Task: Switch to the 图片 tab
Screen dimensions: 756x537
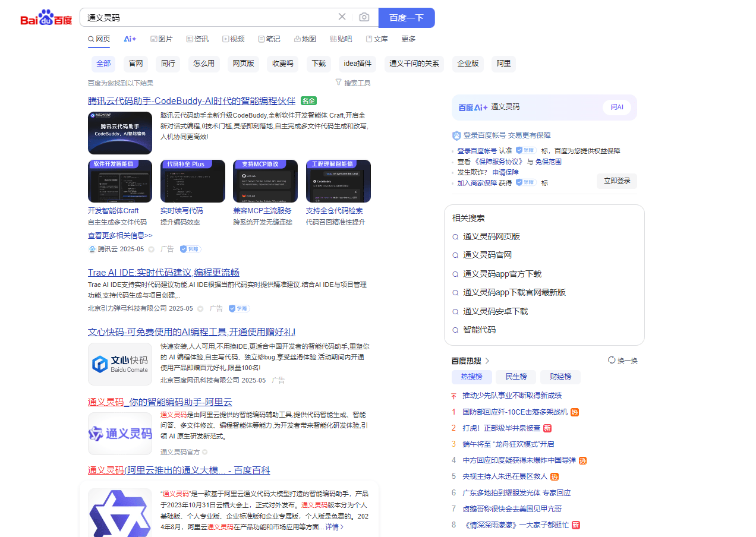Action: tap(162, 39)
